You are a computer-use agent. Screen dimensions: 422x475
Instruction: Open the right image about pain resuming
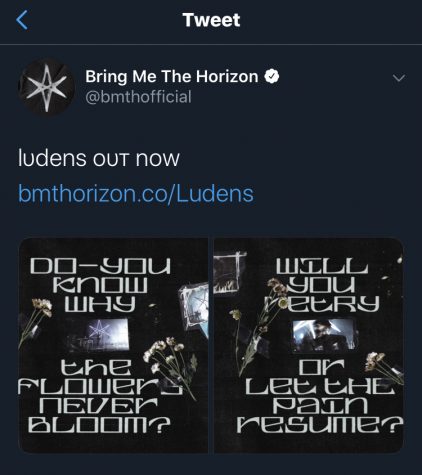(x=309, y=345)
